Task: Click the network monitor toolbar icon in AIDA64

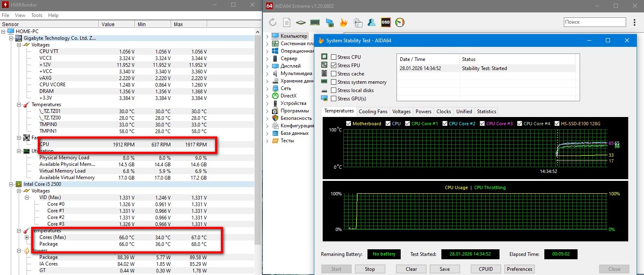Action: (329, 22)
